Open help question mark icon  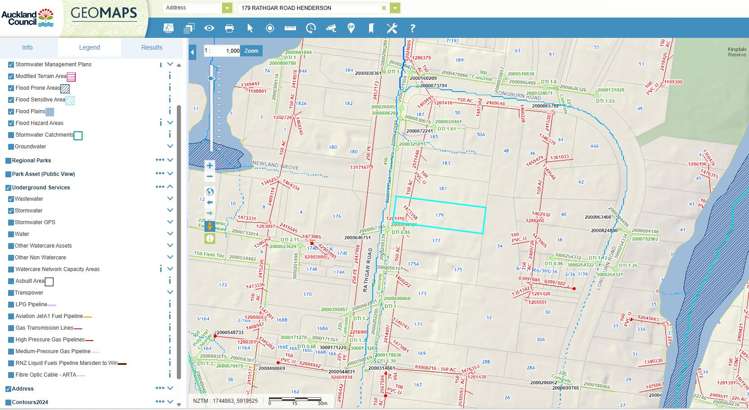coord(412,28)
